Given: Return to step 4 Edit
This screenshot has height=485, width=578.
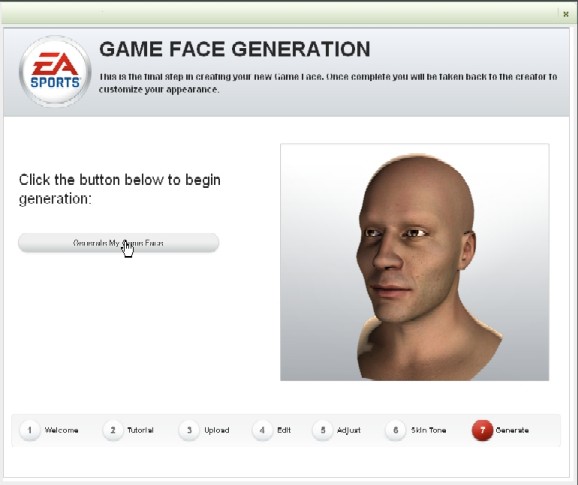Looking at the screenshot, I should click(x=272, y=430).
